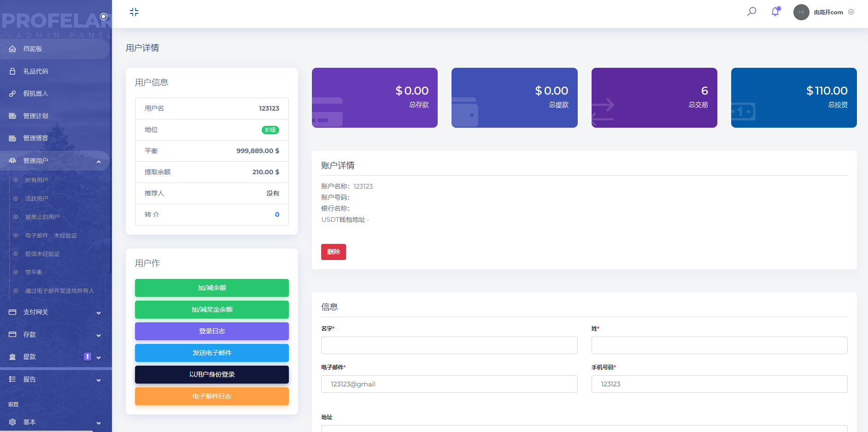868x432 pixels.
Task: Open notifications bell icon
Action: [x=775, y=12]
